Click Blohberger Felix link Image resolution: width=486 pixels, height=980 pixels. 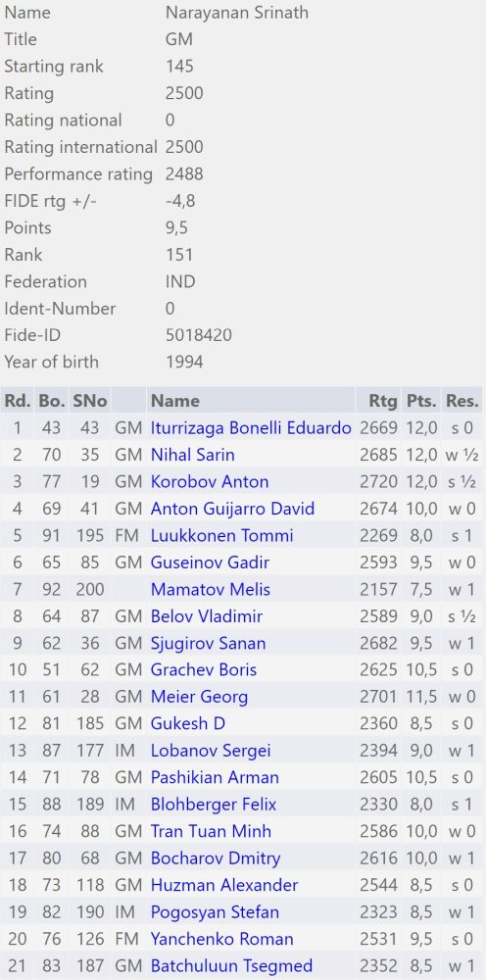(x=213, y=805)
